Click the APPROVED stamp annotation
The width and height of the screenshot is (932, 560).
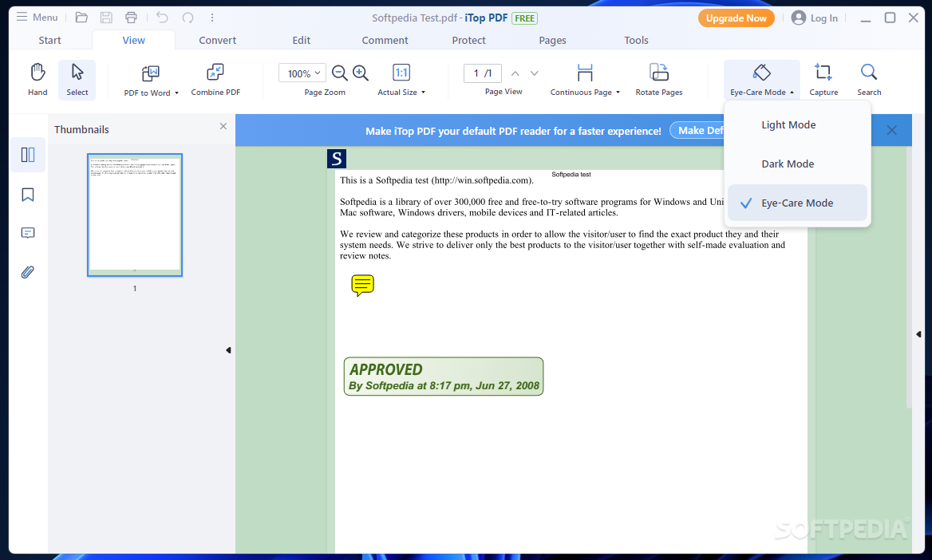(x=444, y=377)
